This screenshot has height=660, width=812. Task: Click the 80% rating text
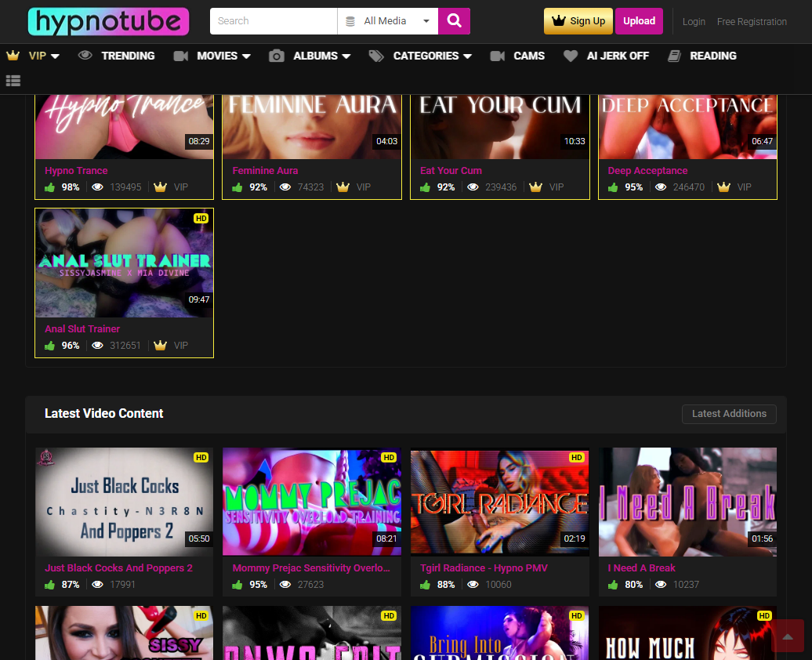[633, 585]
